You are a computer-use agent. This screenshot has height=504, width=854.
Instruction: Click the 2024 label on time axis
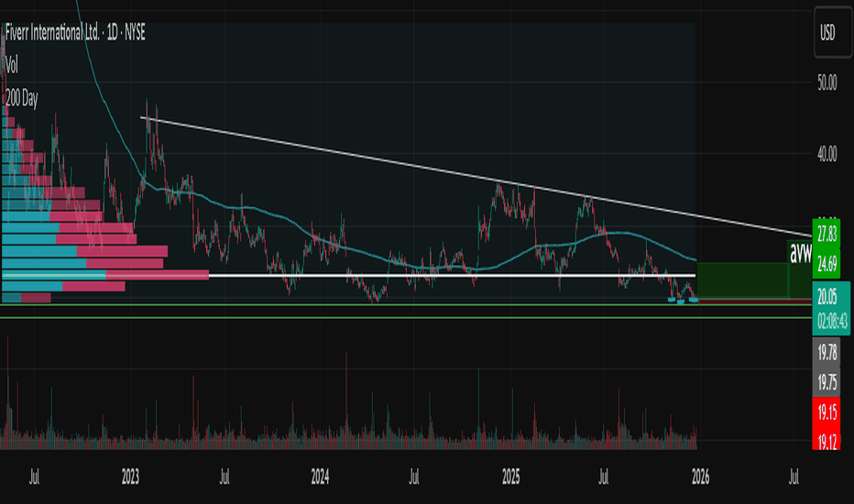pyautogui.click(x=320, y=477)
